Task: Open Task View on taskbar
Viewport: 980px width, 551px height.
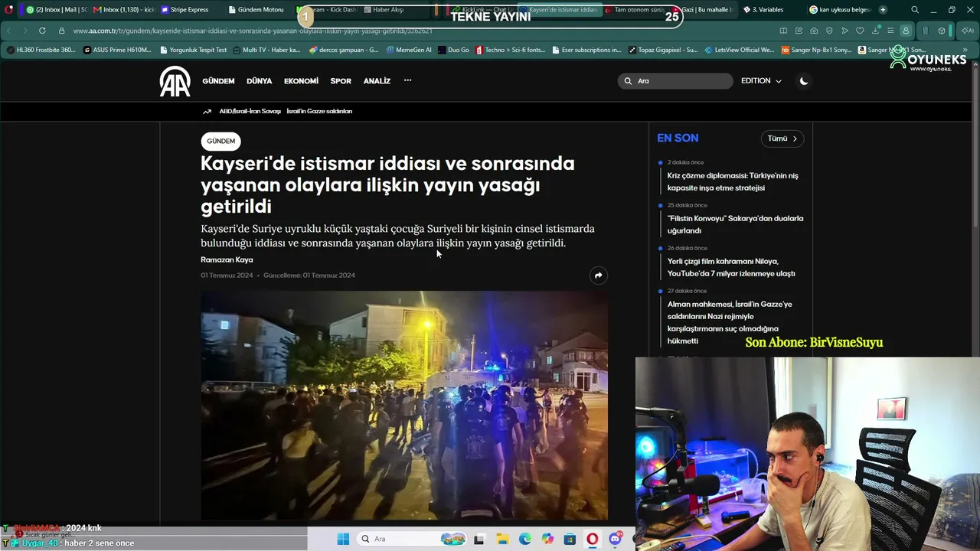Action: (479, 539)
